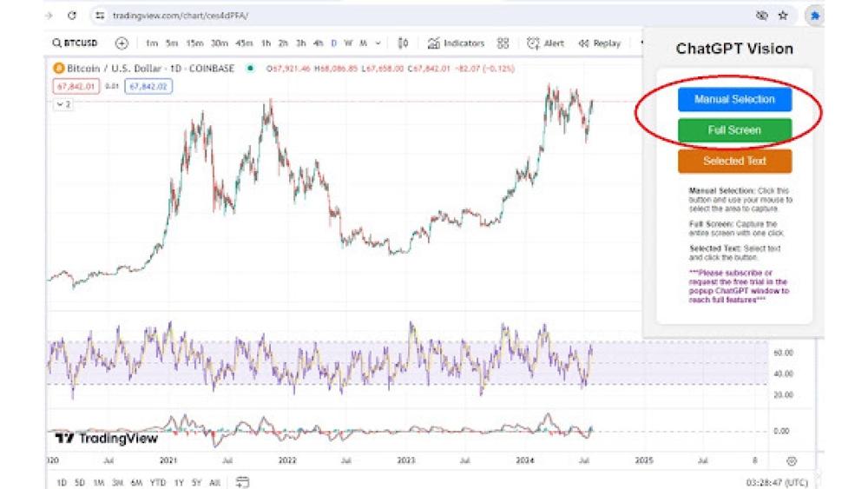Click the Manual Selection button
The width and height of the screenshot is (868, 489).
tap(734, 99)
